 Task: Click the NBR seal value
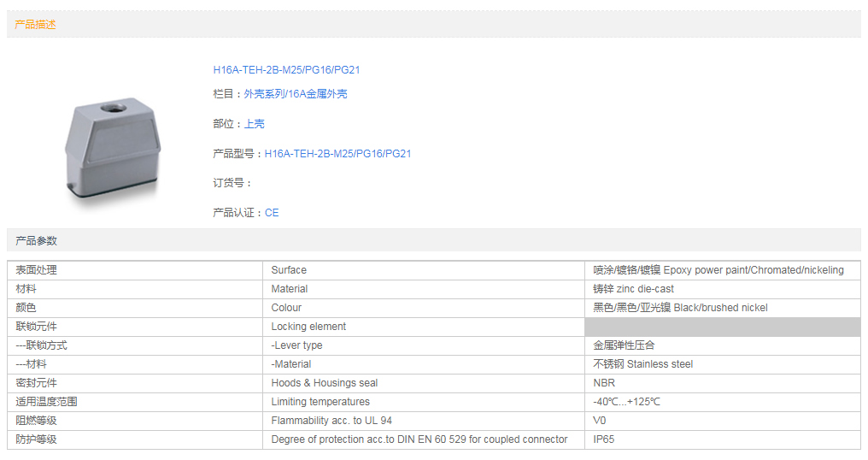coord(604,383)
